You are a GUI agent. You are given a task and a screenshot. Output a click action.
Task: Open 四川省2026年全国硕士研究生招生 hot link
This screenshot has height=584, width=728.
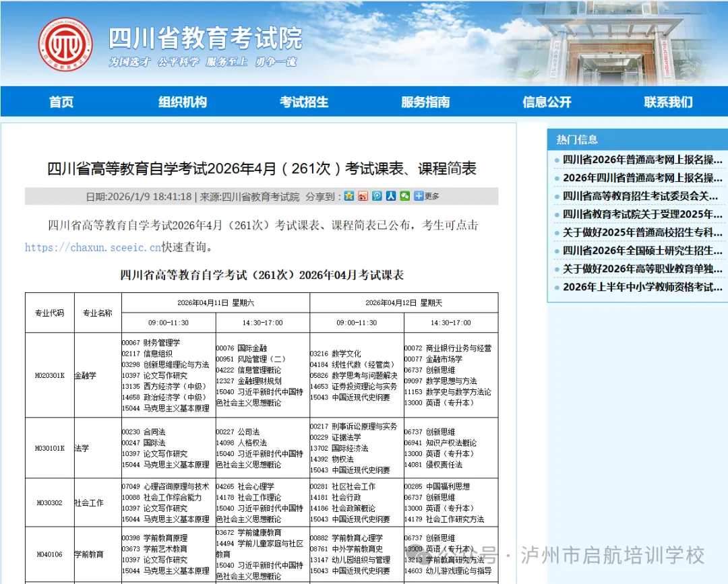(x=642, y=251)
